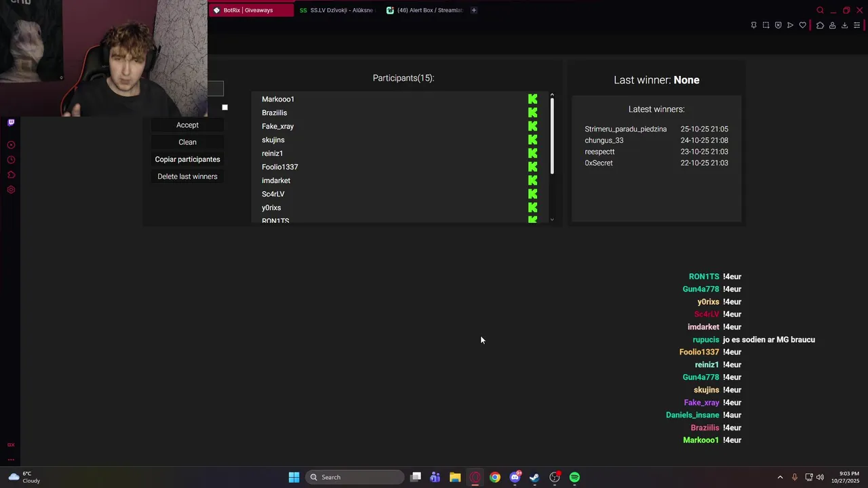Viewport: 868px width, 488px height.
Task: Open the profile account icon
Action: (x=832, y=25)
